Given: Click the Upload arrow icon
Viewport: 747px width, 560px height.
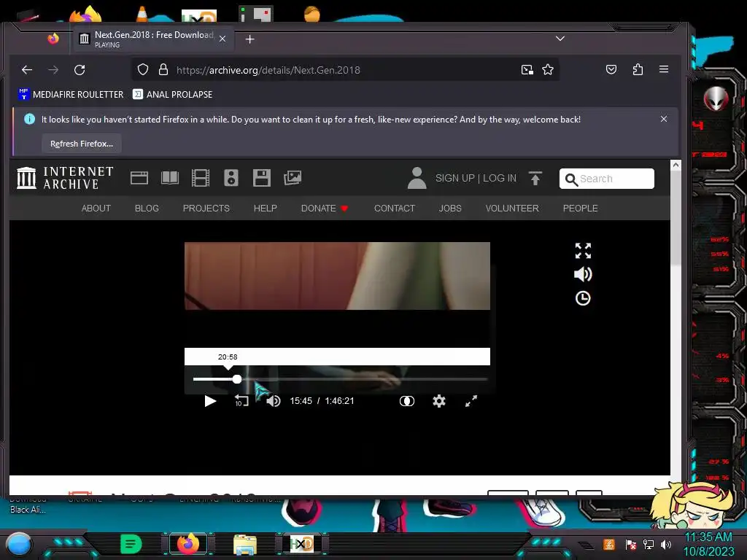Looking at the screenshot, I should tap(535, 178).
